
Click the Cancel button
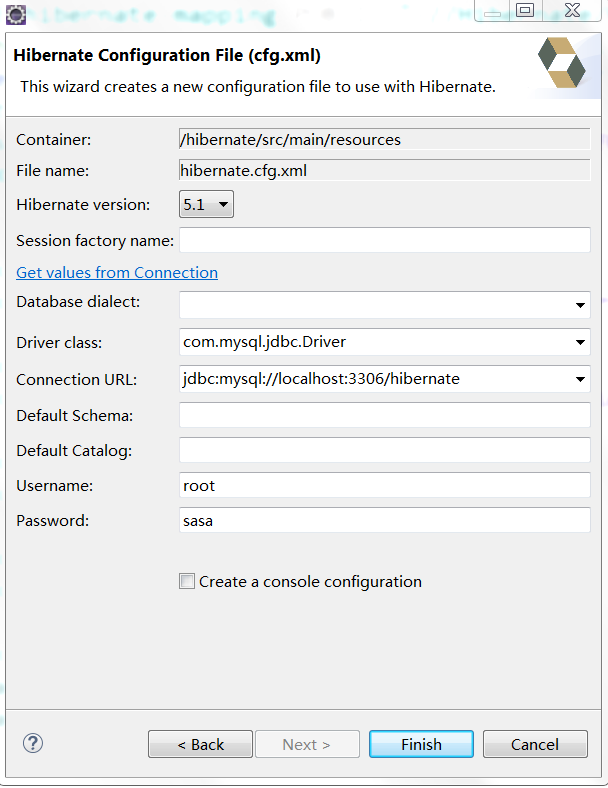tap(535, 744)
